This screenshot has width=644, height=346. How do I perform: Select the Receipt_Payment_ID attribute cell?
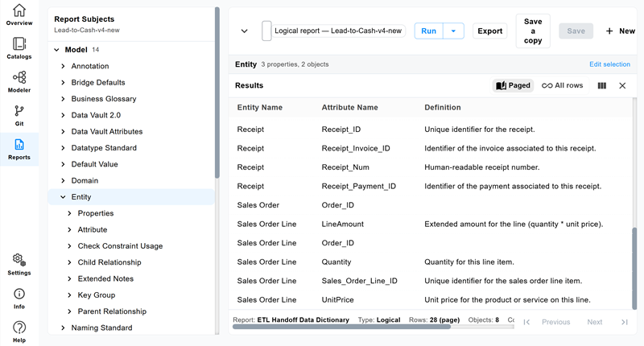click(x=358, y=186)
